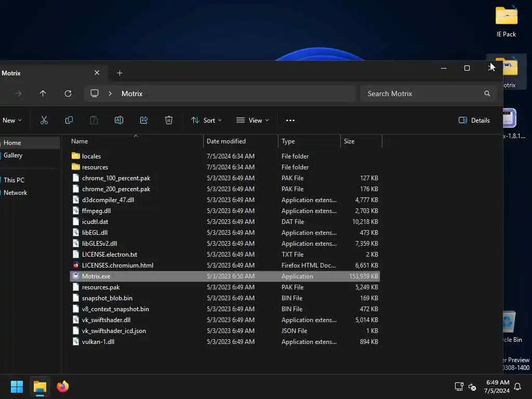This screenshot has height=399, width=532.
Task: Click the Share icon in toolbar
Action: point(144,120)
